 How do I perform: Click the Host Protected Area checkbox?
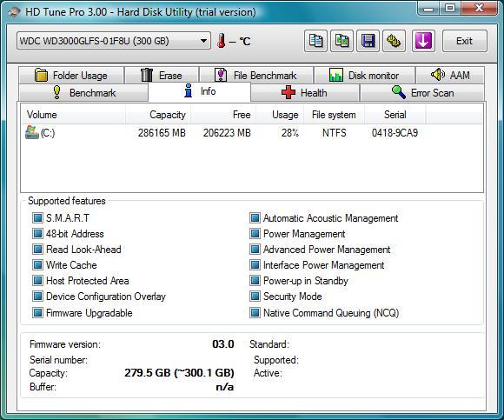point(37,280)
